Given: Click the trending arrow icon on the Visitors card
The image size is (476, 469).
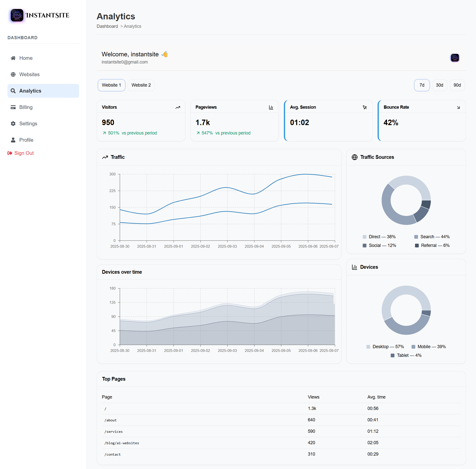Looking at the screenshot, I should pos(178,107).
